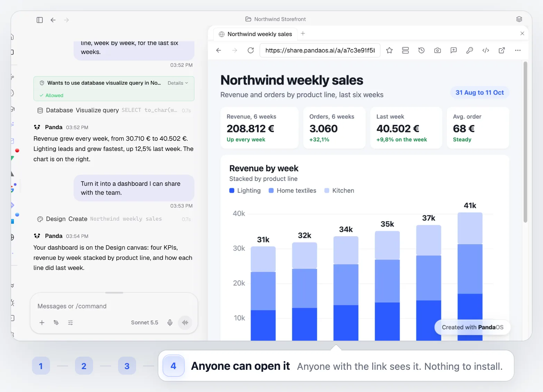Open page externally with the arrow-box icon
This screenshot has height=392, width=543.
coord(502,50)
